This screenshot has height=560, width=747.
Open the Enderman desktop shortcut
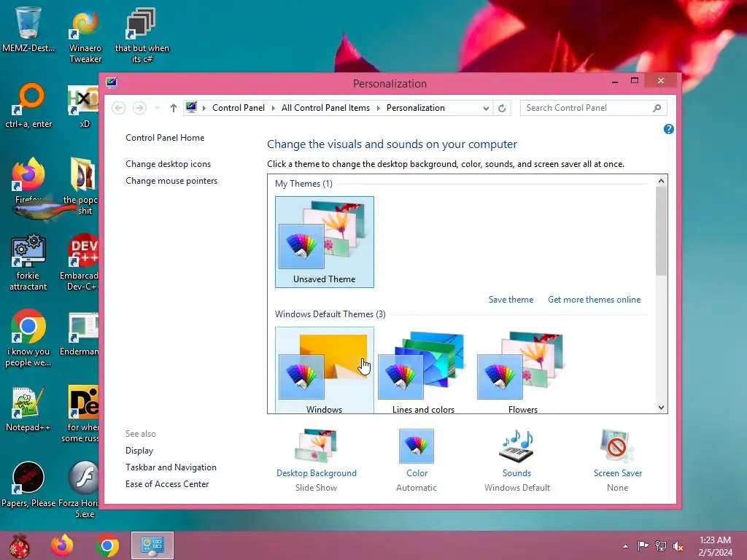click(x=80, y=334)
